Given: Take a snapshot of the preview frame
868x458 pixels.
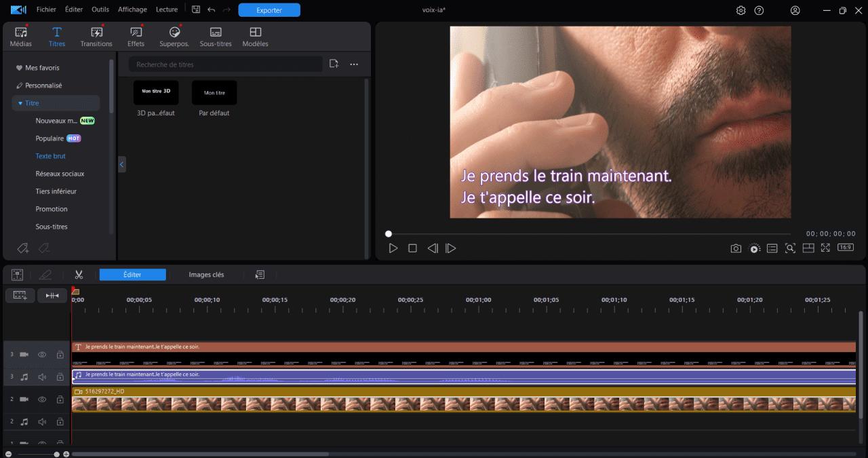Looking at the screenshot, I should pos(736,248).
